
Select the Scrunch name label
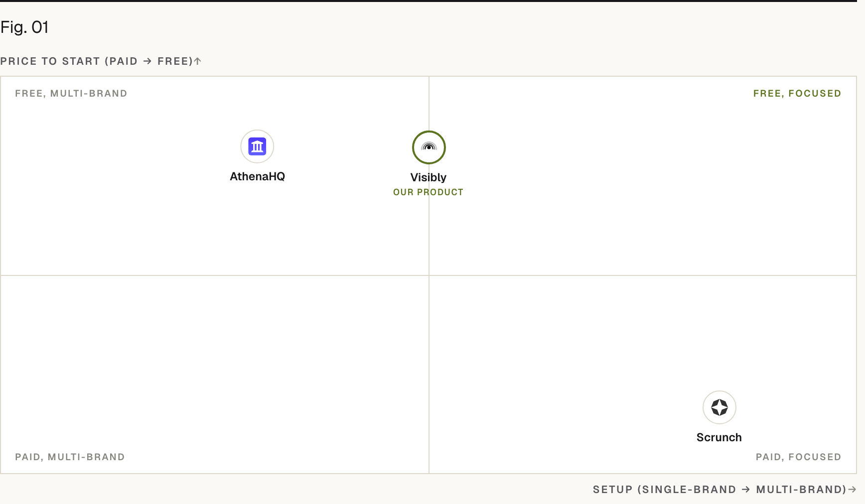719,437
